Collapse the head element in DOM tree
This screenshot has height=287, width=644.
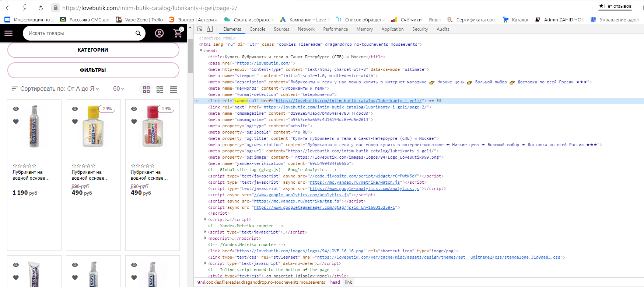click(x=201, y=51)
